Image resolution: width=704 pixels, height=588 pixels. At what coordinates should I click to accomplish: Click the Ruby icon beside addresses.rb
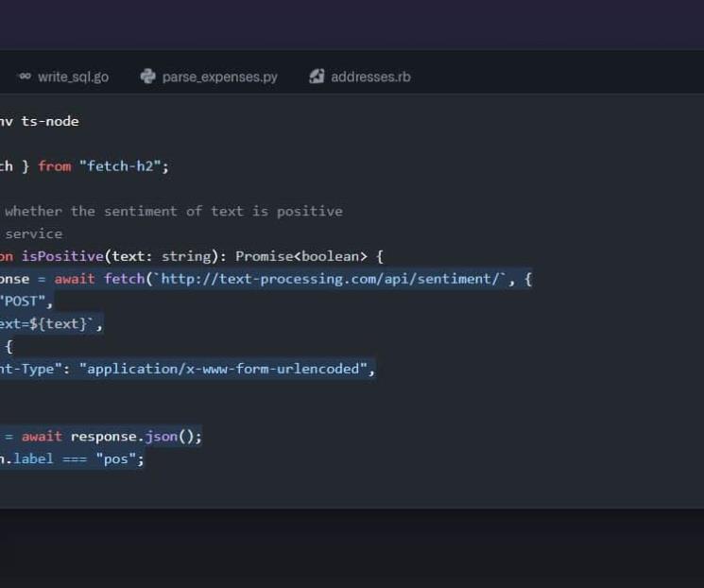pos(317,77)
